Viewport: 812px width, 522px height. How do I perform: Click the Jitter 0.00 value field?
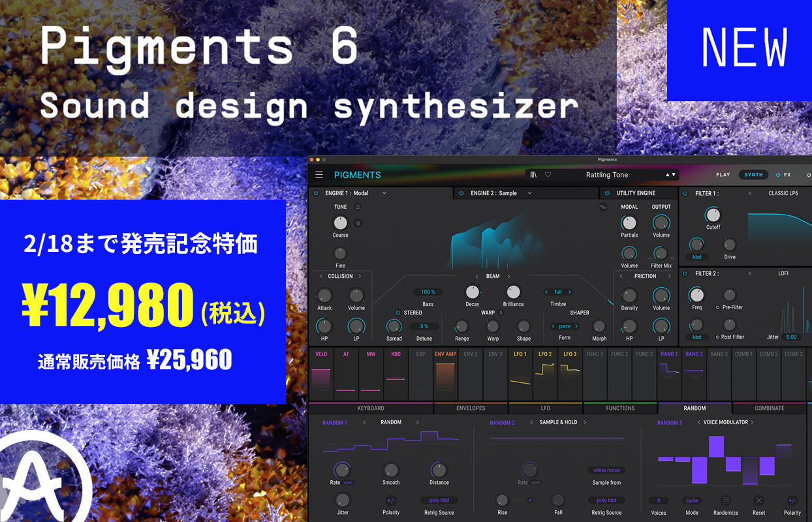791,337
